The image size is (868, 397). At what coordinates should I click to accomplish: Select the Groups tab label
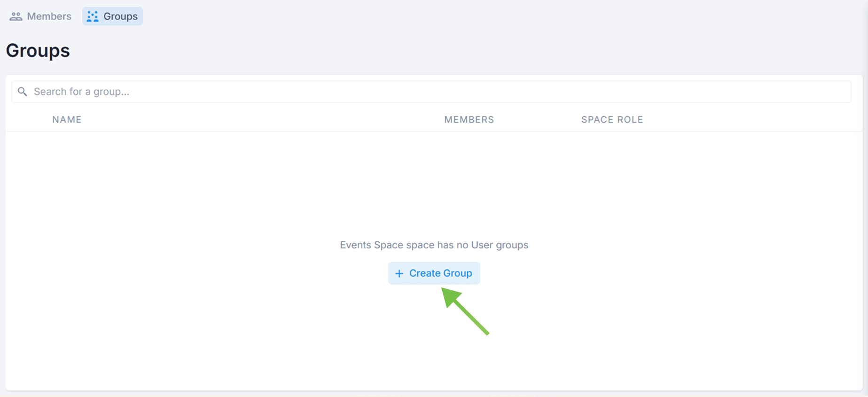[120, 16]
